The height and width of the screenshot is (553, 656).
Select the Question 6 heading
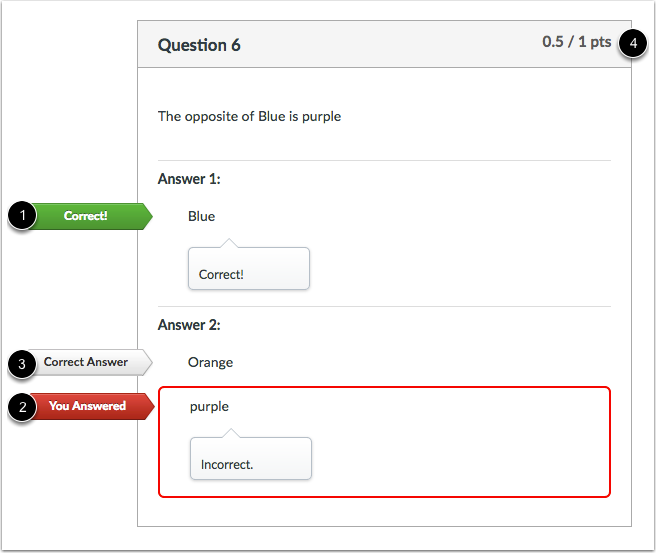[199, 45]
